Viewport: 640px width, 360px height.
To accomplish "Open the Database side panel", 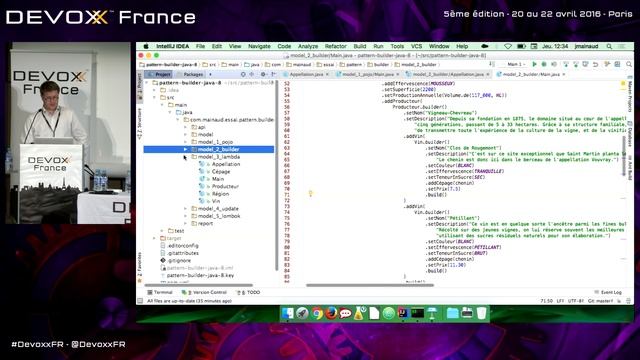I will click(x=630, y=133).
